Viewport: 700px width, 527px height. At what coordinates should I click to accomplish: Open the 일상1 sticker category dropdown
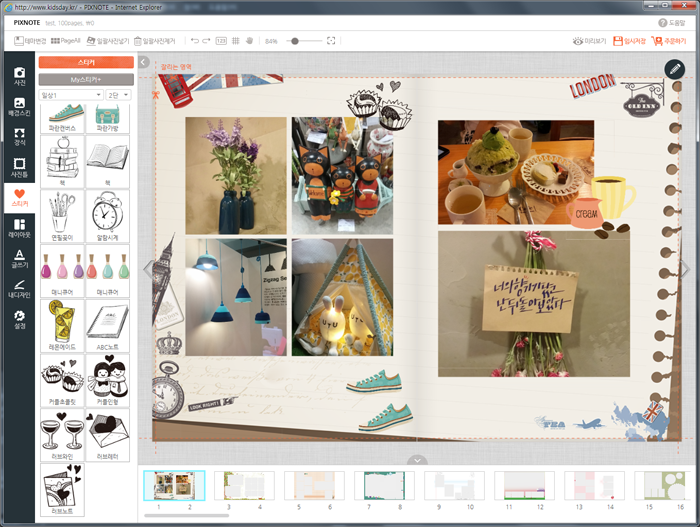(70, 94)
